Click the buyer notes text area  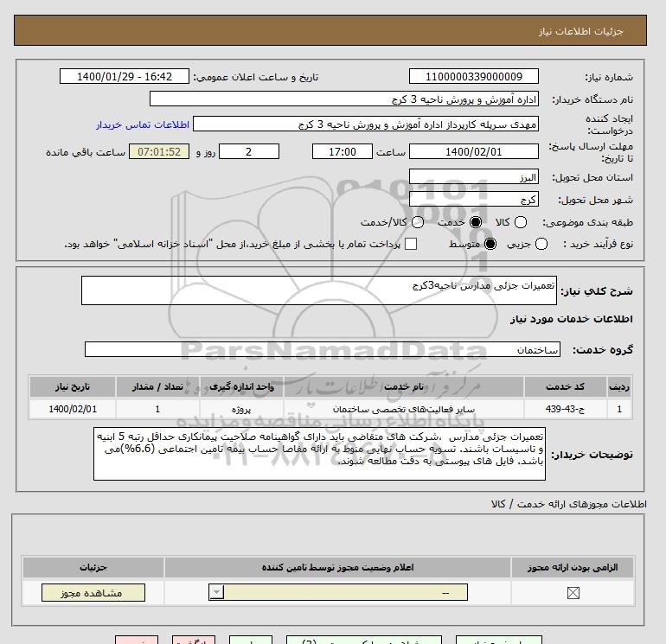point(319,454)
